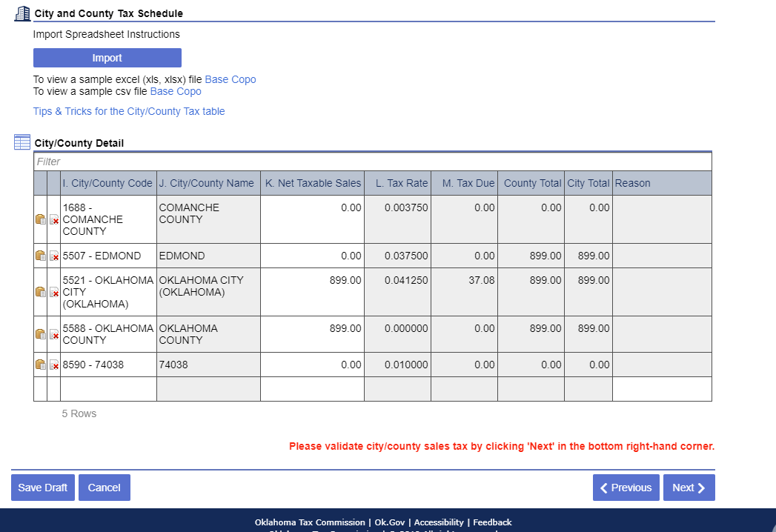Open Tips & Tricks for City/County Tax table
The height and width of the screenshot is (532, 776).
coord(129,111)
